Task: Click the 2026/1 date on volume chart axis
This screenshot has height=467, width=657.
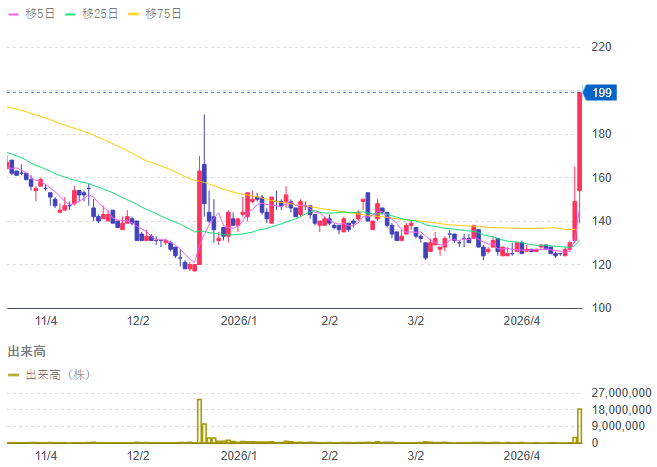Action: (x=239, y=456)
